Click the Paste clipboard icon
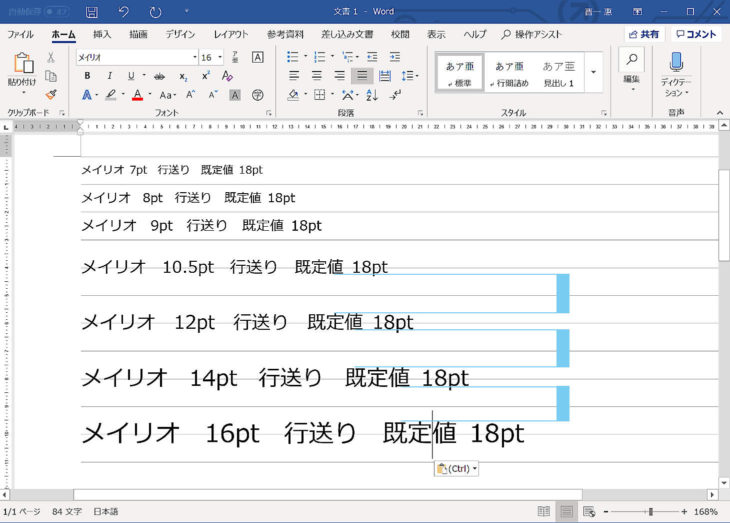 22,64
